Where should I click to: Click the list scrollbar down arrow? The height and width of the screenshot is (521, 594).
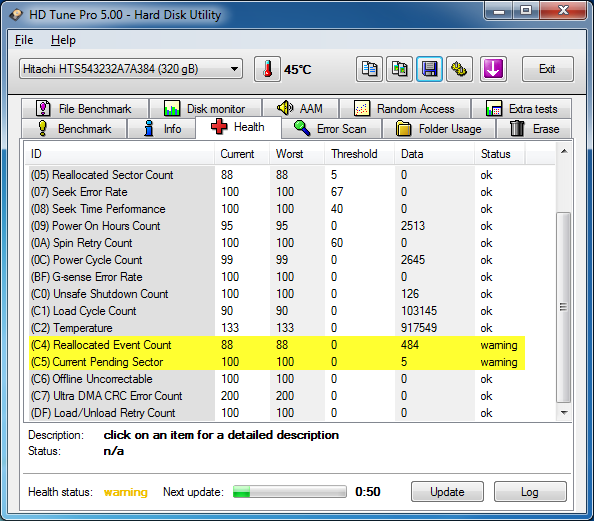pyautogui.click(x=564, y=412)
